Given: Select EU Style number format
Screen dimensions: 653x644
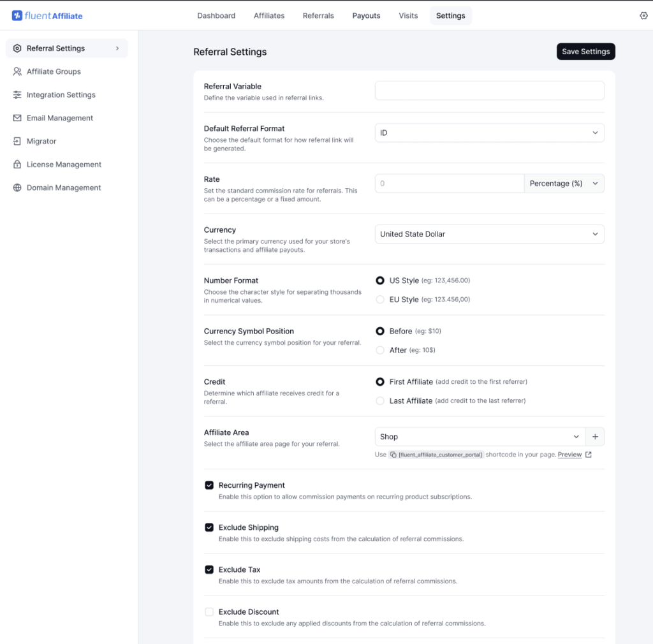Looking at the screenshot, I should click(380, 300).
